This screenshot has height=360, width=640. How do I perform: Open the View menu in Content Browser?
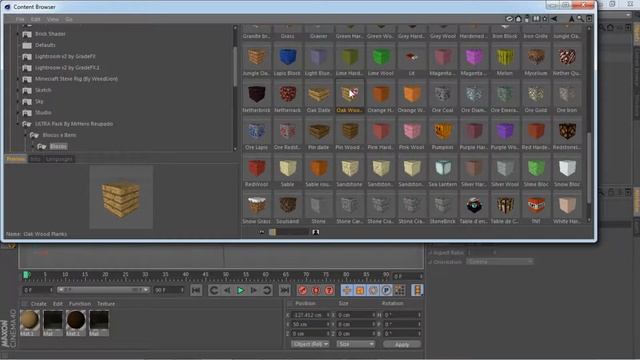click(x=52, y=19)
